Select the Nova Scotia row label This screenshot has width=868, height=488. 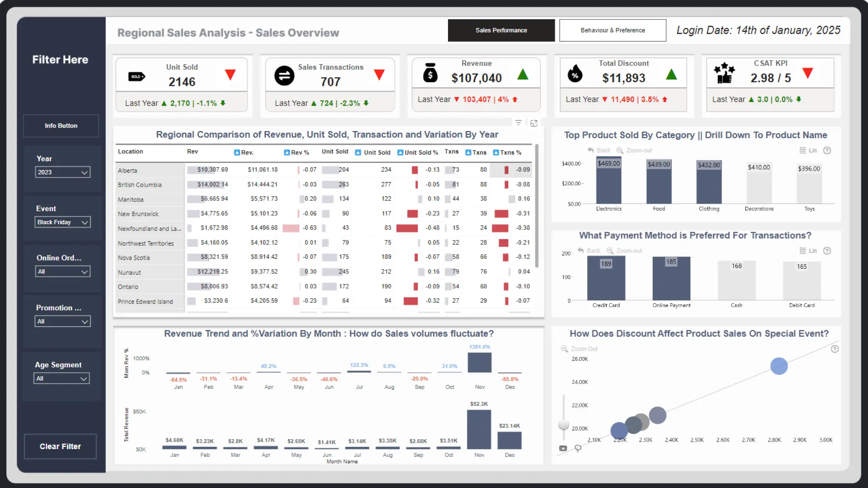pyautogui.click(x=134, y=258)
